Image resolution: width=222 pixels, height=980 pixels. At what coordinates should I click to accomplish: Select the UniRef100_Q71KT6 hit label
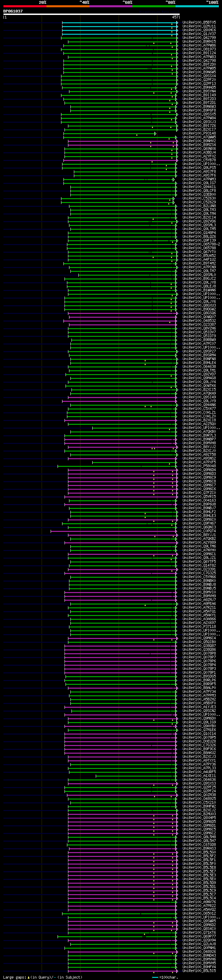point(199,932)
